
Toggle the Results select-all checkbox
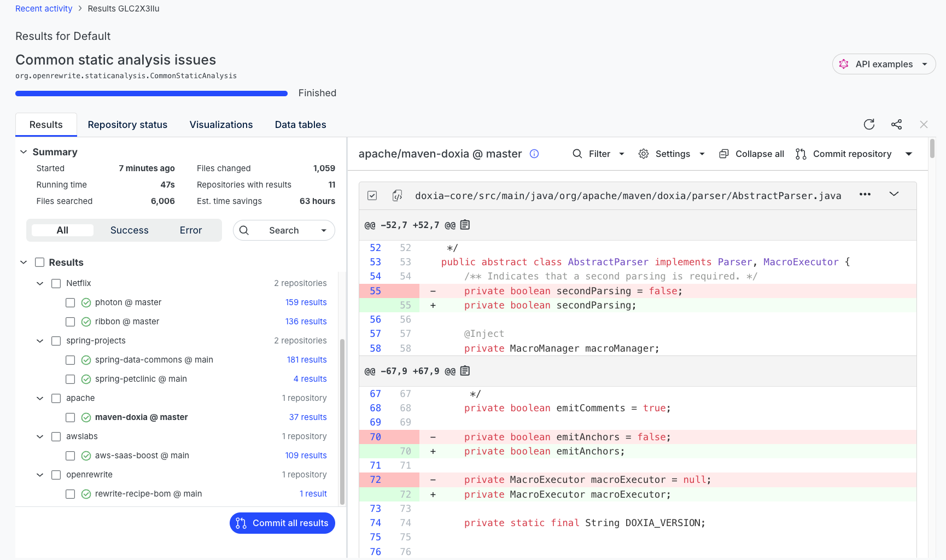(x=39, y=262)
